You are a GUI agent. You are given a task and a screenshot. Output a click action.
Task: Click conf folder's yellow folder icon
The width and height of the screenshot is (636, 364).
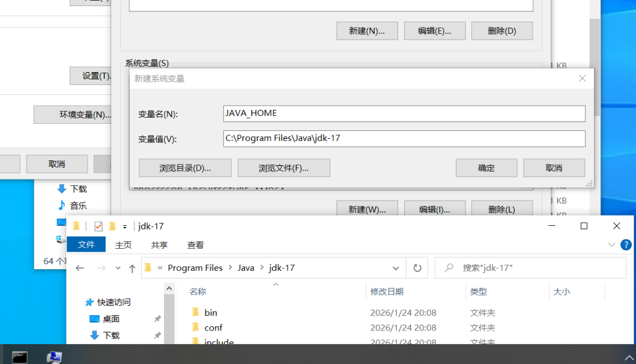196,327
